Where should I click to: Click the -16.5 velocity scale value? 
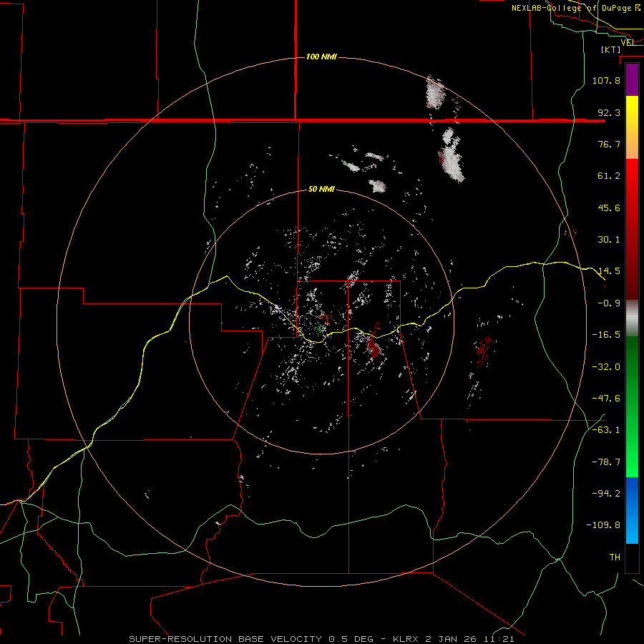pyautogui.click(x=606, y=335)
